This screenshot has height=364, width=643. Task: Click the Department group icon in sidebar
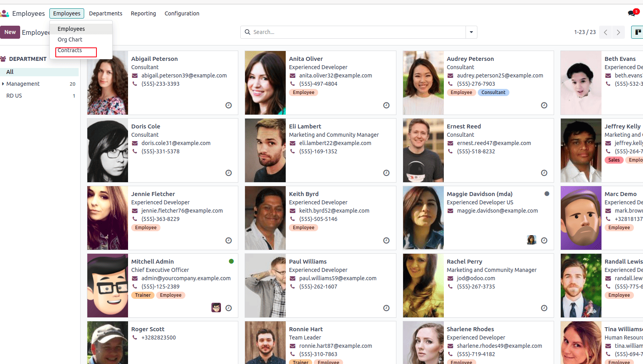point(3,59)
